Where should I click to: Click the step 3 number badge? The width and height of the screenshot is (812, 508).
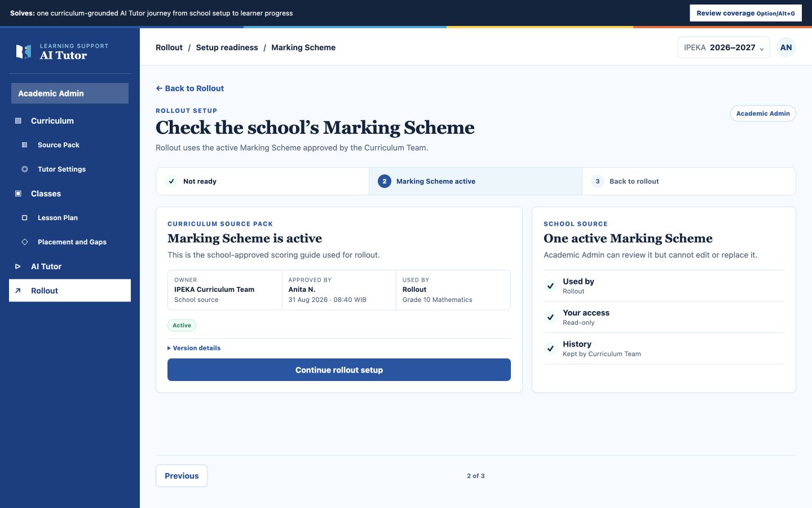598,181
